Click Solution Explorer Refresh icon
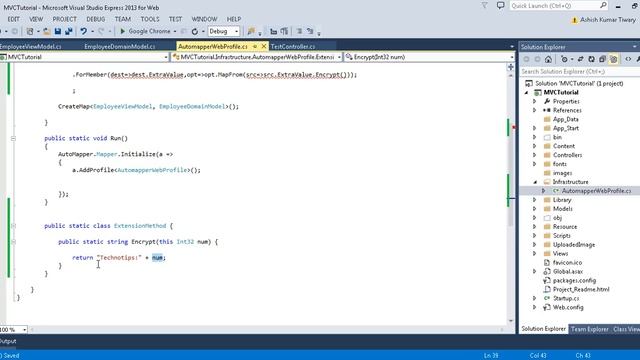Viewport: 640px width, 360px height. tap(591, 60)
